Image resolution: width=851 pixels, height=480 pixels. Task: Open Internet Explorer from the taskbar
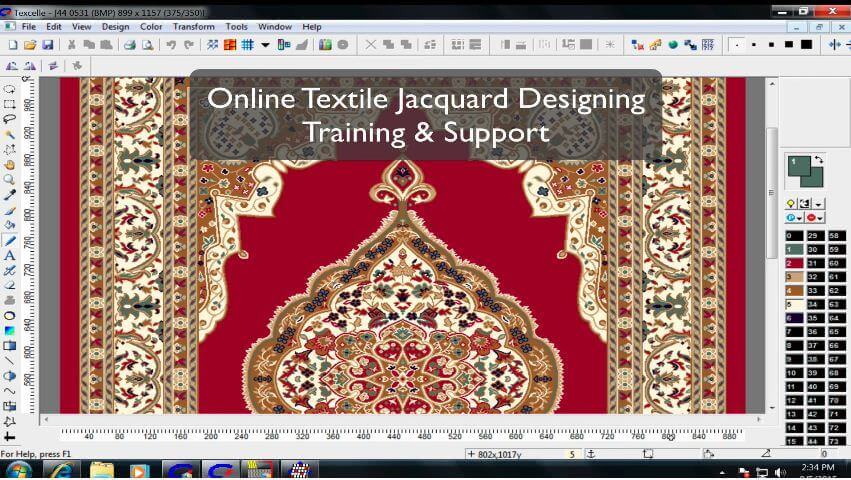(x=58, y=469)
